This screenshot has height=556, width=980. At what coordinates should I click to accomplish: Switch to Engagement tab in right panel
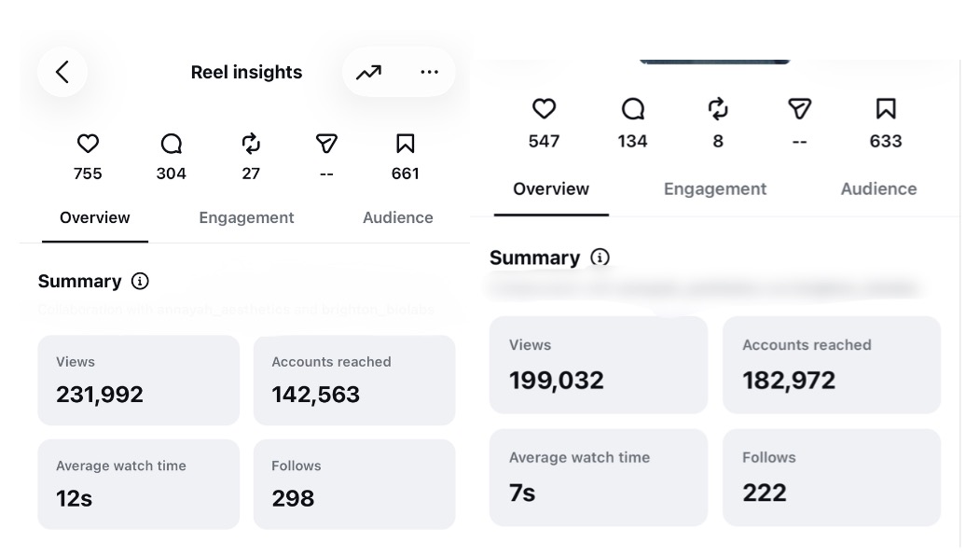pos(715,188)
